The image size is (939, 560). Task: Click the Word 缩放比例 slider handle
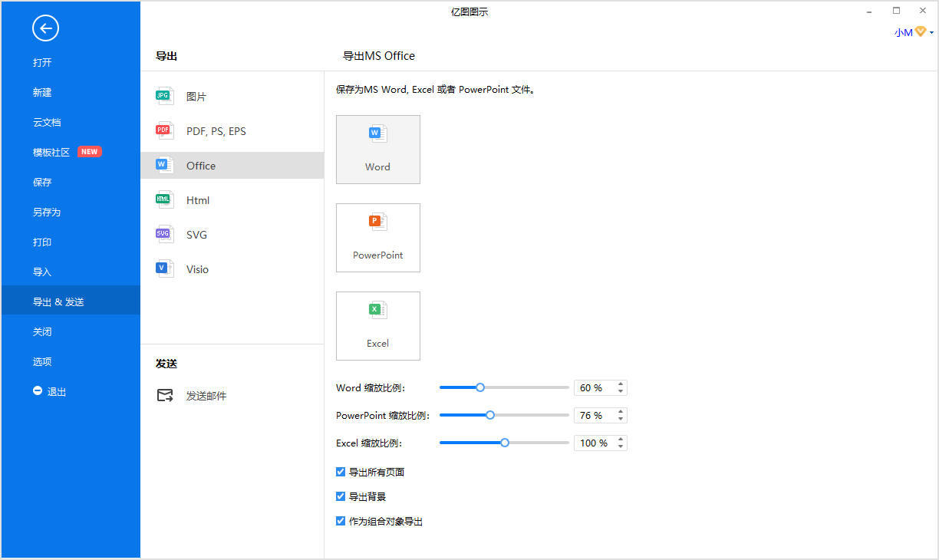pos(480,387)
